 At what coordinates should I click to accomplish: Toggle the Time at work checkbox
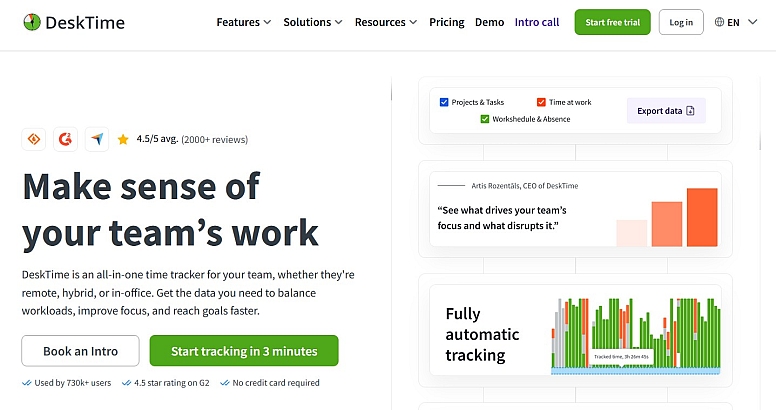click(541, 102)
